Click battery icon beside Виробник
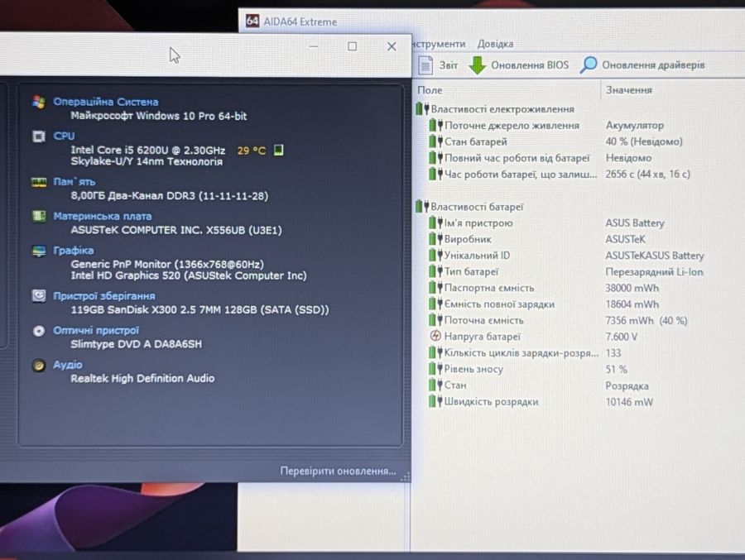 [435, 239]
